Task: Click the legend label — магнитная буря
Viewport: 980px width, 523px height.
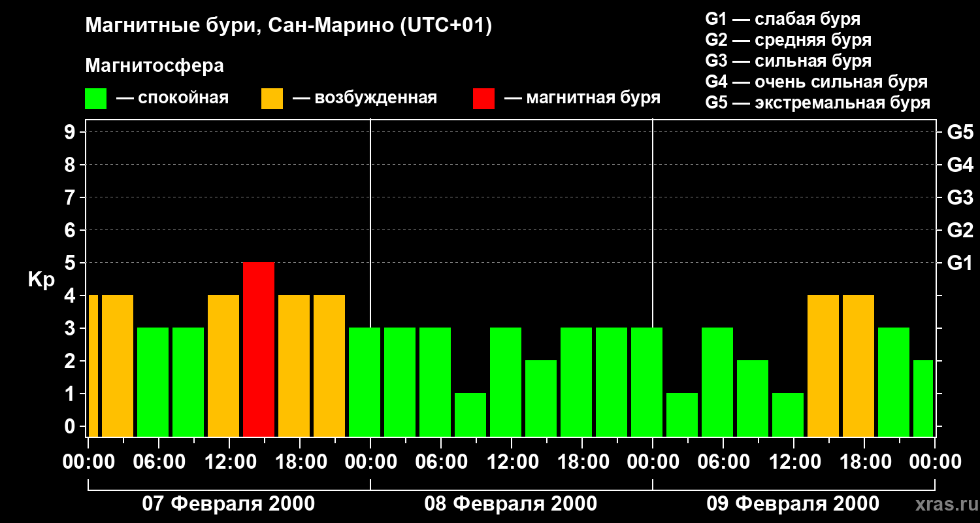Action: 582,98
